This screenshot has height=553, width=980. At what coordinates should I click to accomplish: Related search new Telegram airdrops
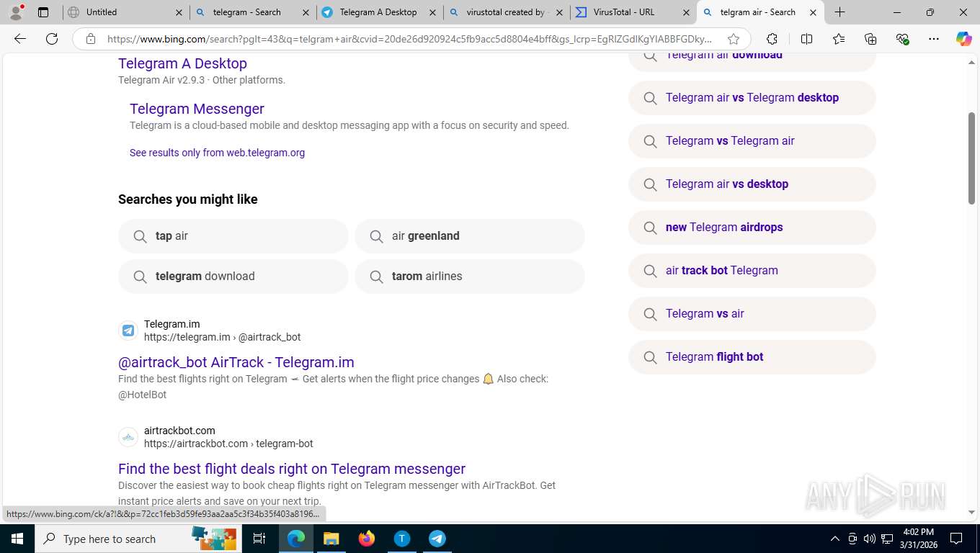click(x=752, y=228)
